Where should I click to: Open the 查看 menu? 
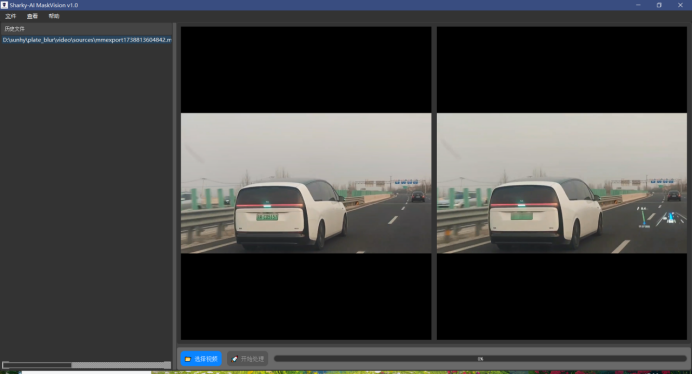[x=32, y=16]
